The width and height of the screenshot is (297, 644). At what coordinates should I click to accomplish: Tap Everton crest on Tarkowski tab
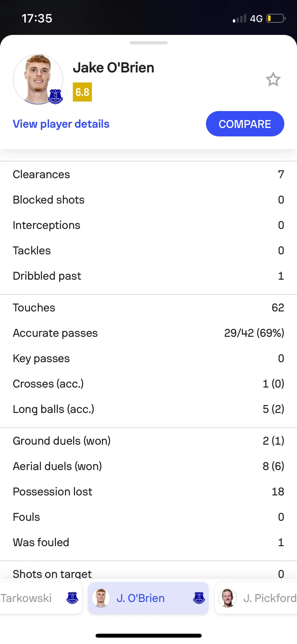(72, 598)
